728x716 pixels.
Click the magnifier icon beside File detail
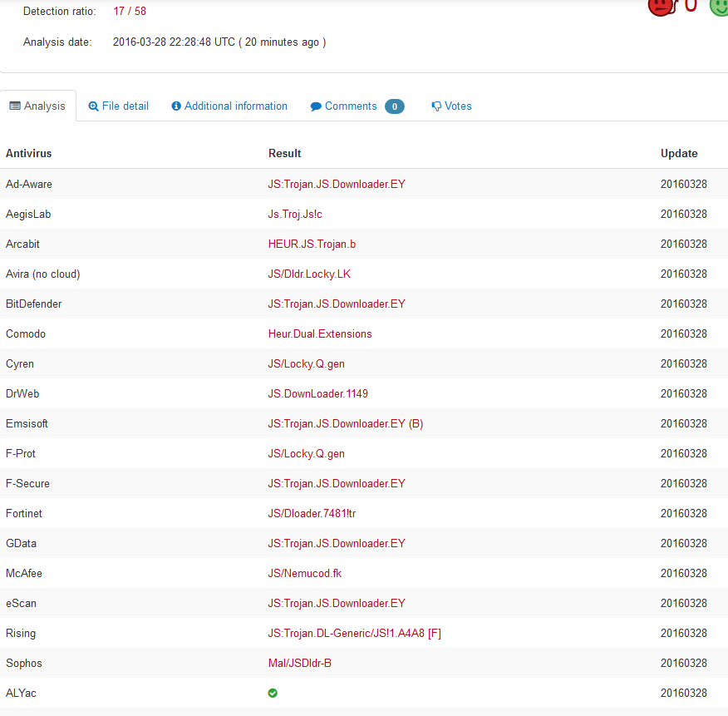coord(93,106)
